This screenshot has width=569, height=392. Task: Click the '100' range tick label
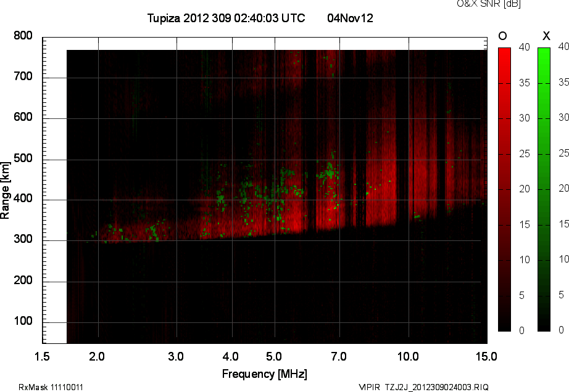23,321
